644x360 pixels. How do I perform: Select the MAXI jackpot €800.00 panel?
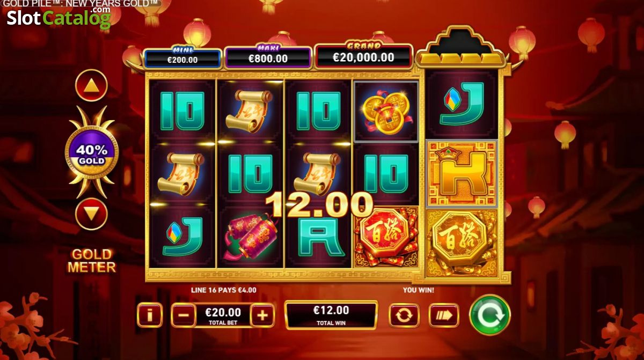268,57
